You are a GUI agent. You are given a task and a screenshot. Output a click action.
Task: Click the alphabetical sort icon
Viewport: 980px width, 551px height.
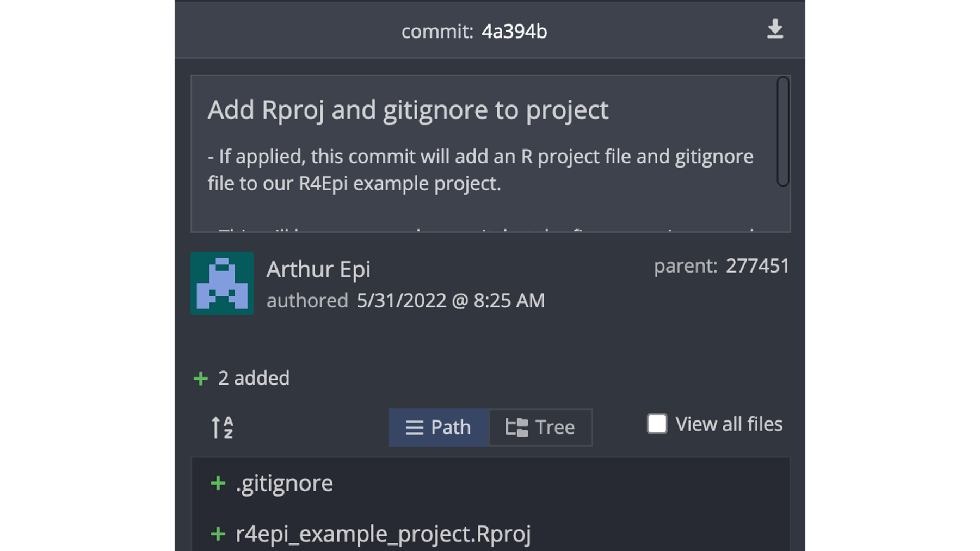click(x=222, y=427)
